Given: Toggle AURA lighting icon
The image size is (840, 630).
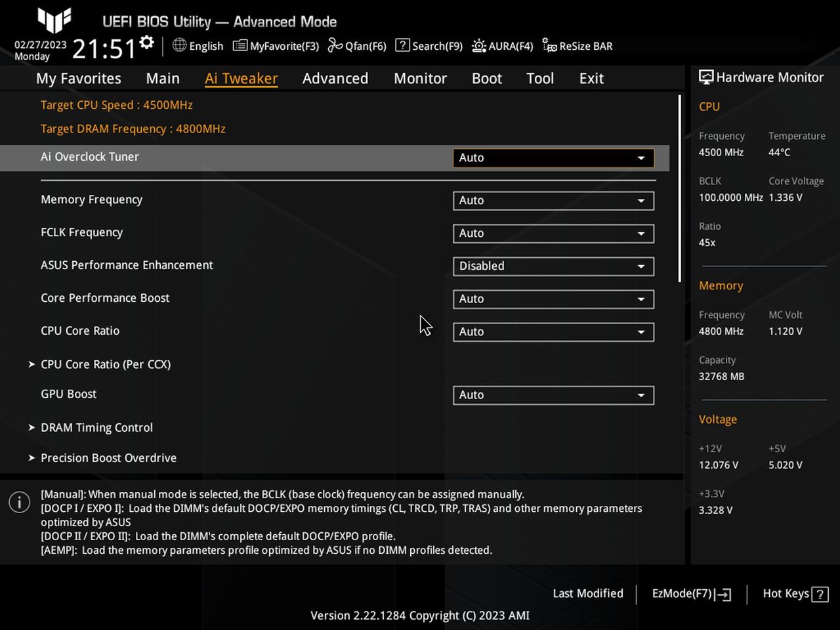Looking at the screenshot, I should 479,45.
